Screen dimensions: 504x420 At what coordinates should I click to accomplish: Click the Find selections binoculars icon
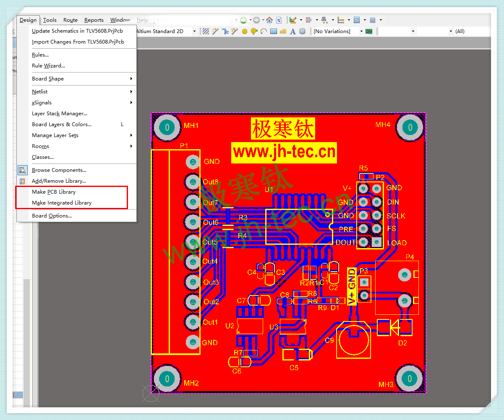[x=324, y=20]
